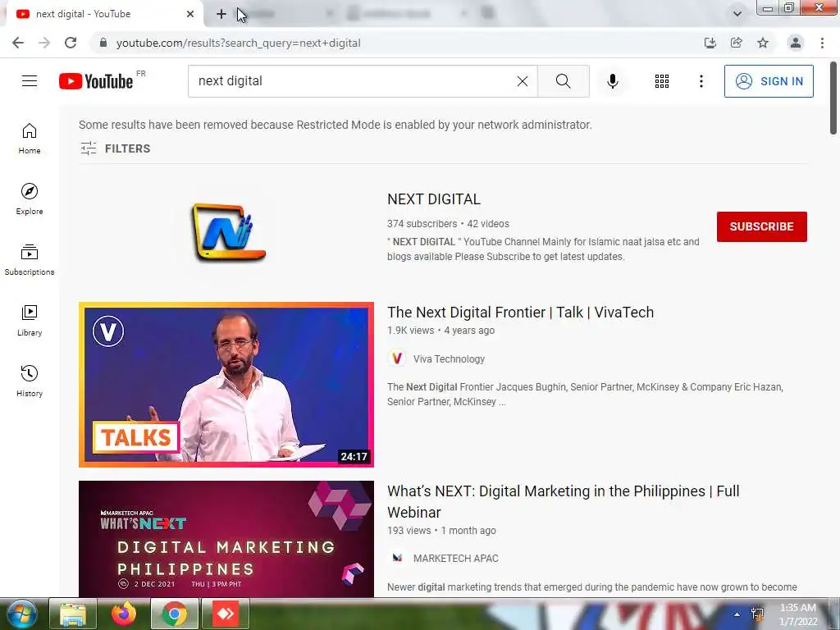Share this page from address bar
The width and height of the screenshot is (840, 630).
click(x=737, y=43)
